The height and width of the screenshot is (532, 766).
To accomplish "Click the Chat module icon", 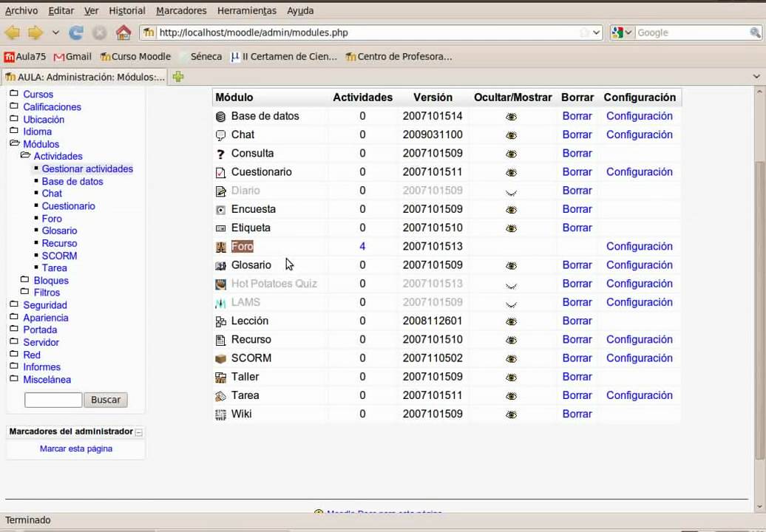I will click(221, 135).
